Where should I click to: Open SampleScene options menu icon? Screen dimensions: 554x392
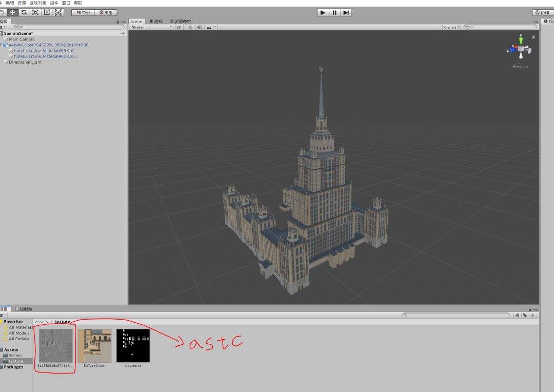pos(122,33)
